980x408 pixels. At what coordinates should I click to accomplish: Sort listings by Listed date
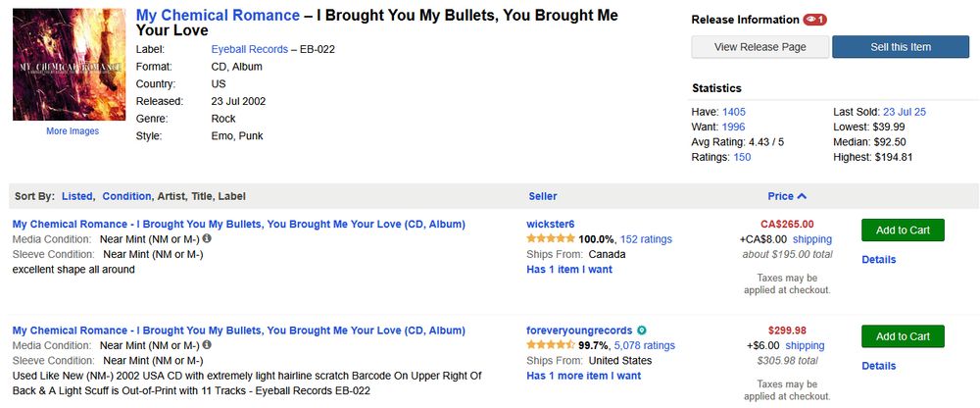[x=76, y=196]
